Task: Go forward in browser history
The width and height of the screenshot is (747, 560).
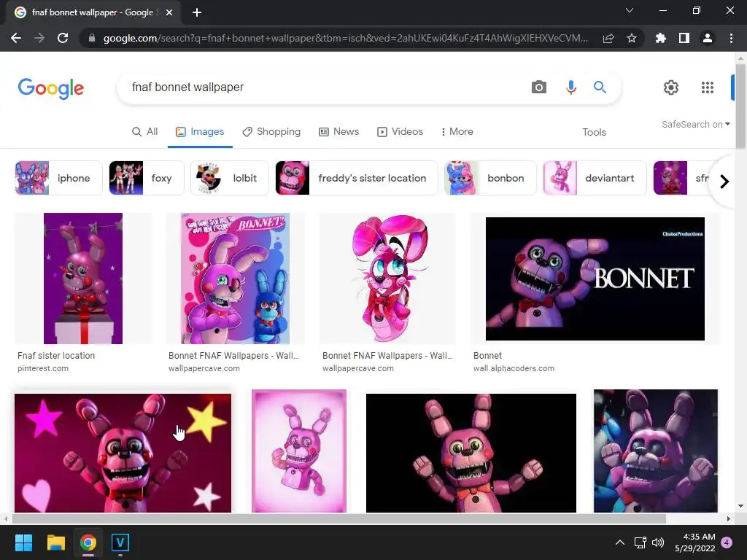Action: 39,38
